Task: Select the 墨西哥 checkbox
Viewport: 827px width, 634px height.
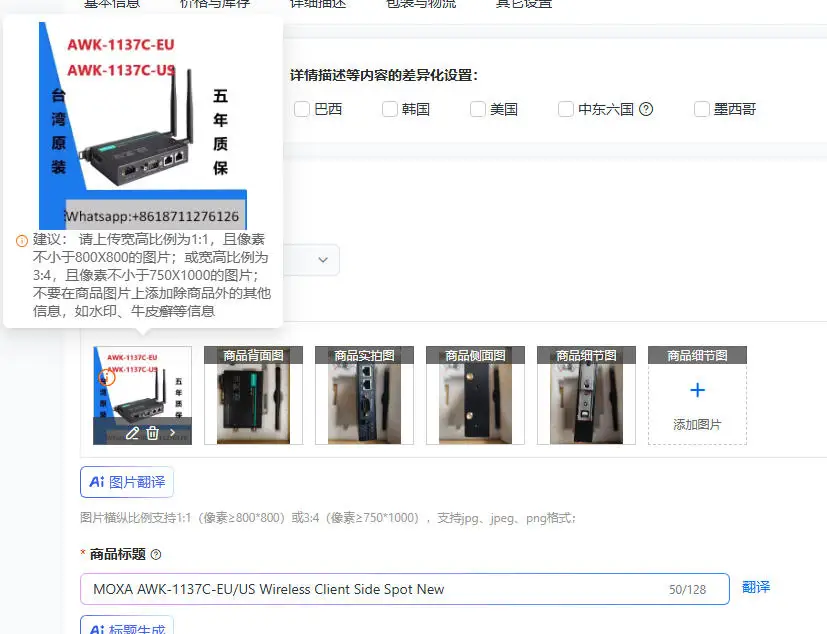Action: 701,109
